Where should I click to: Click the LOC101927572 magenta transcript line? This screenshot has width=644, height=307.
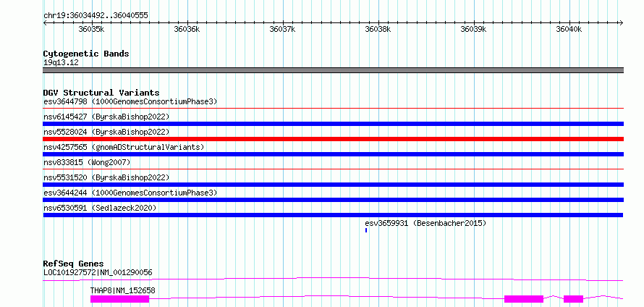pyautogui.click(x=333, y=279)
